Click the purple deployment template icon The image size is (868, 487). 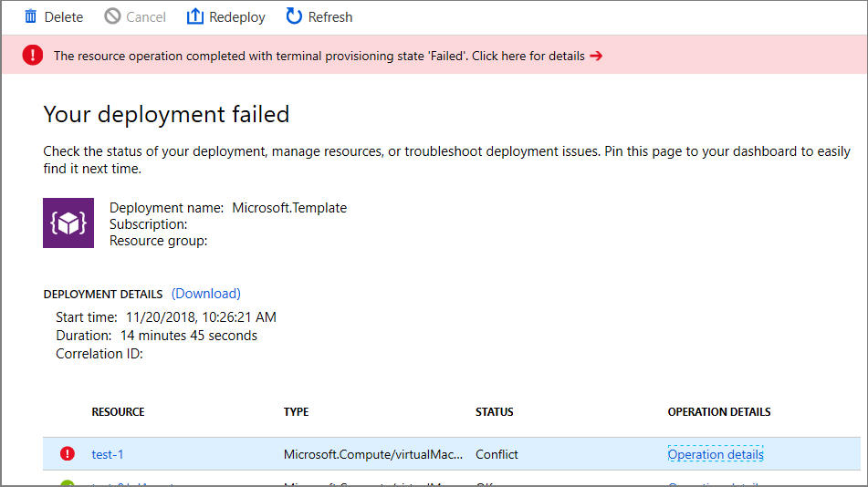pyautogui.click(x=68, y=223)
